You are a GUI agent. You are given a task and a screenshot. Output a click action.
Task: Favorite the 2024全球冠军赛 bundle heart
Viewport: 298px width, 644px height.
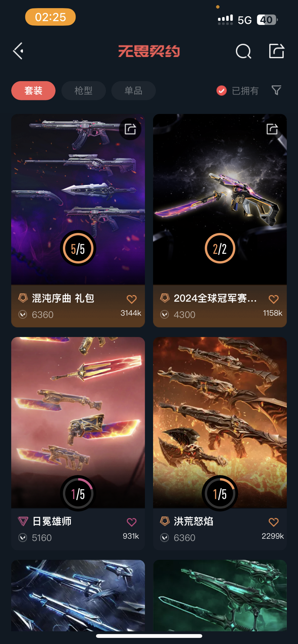coord(273,299)
